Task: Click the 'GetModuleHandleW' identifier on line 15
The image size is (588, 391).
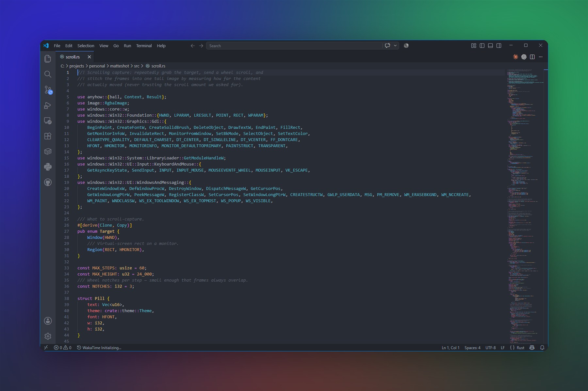Action: click(x=204, y=158)
